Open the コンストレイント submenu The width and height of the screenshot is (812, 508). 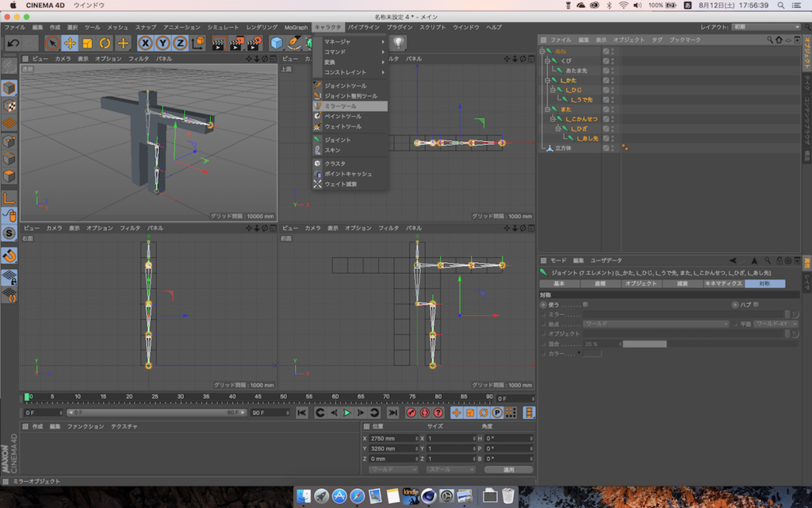click(x=350, y=72)
